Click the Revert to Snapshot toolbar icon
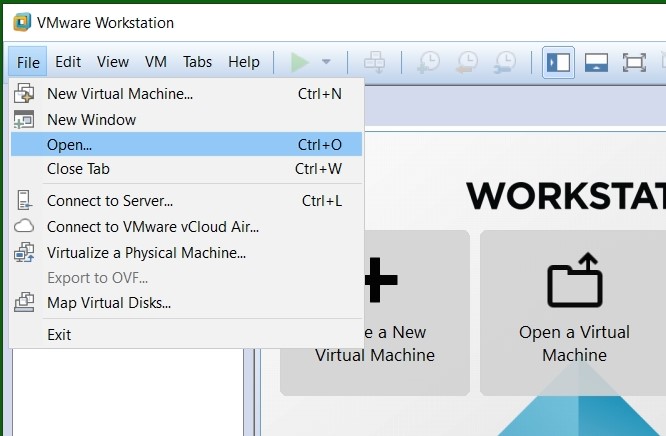Viewport: 666px width, 436px height. point(467,62)
